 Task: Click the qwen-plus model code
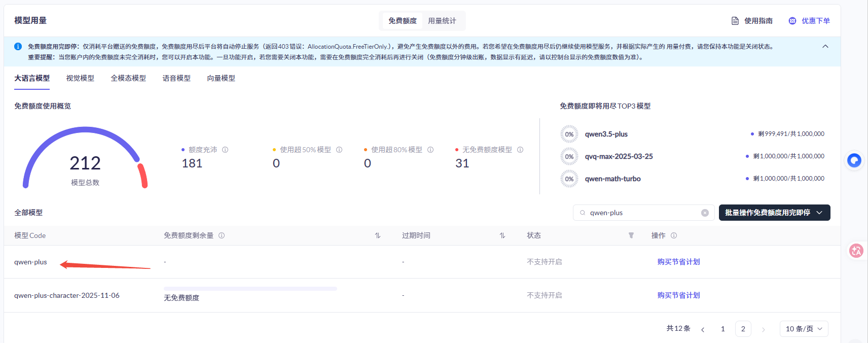click(30, 262)
